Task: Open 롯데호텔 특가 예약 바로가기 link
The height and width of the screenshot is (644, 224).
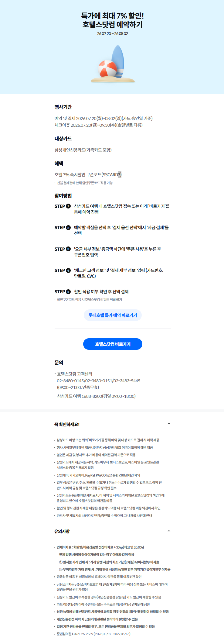Action: coord(113,315)
